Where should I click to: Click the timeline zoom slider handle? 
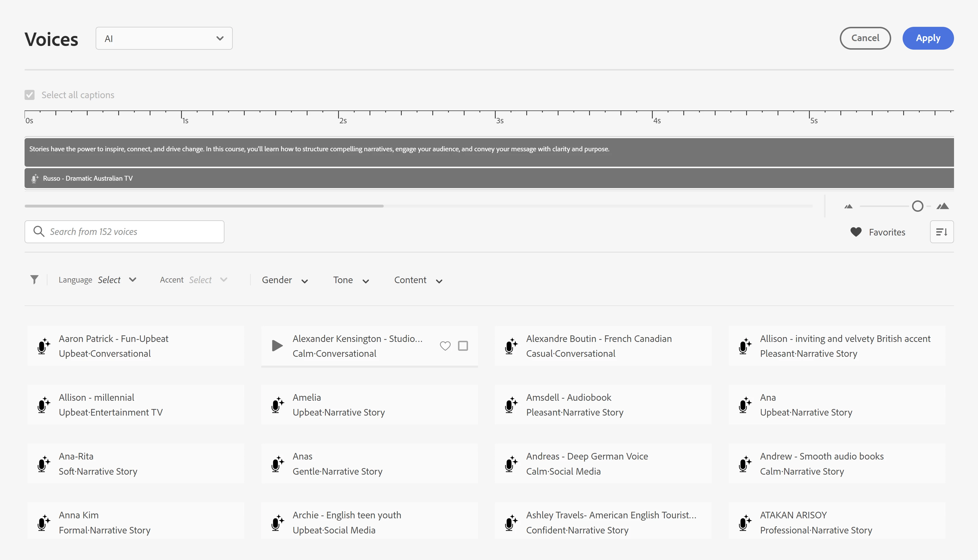click(x=917, y=207)
